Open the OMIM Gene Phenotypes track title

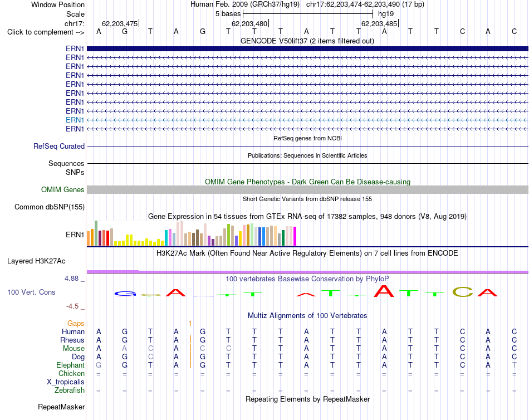pos(307,182)
